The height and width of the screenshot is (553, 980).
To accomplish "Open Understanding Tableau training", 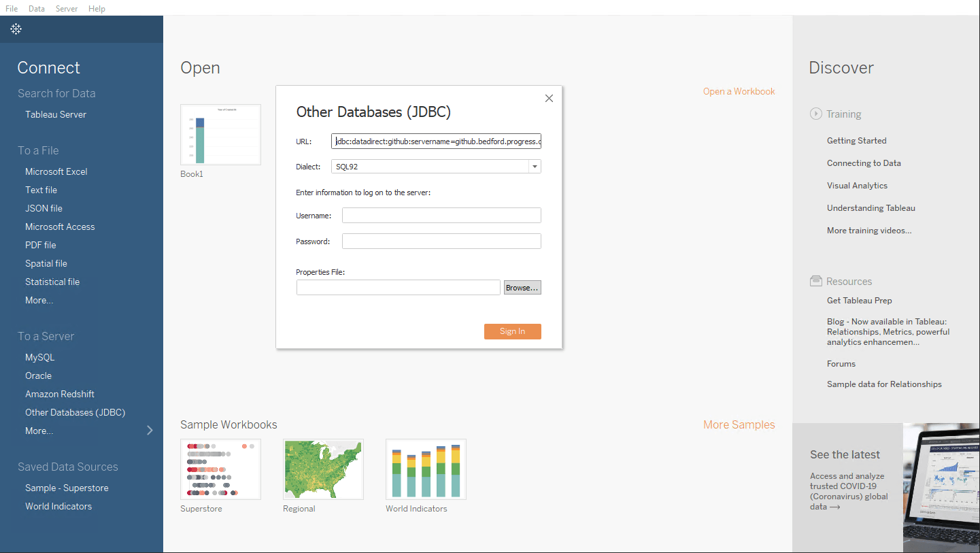I will (x=871, y=208).
